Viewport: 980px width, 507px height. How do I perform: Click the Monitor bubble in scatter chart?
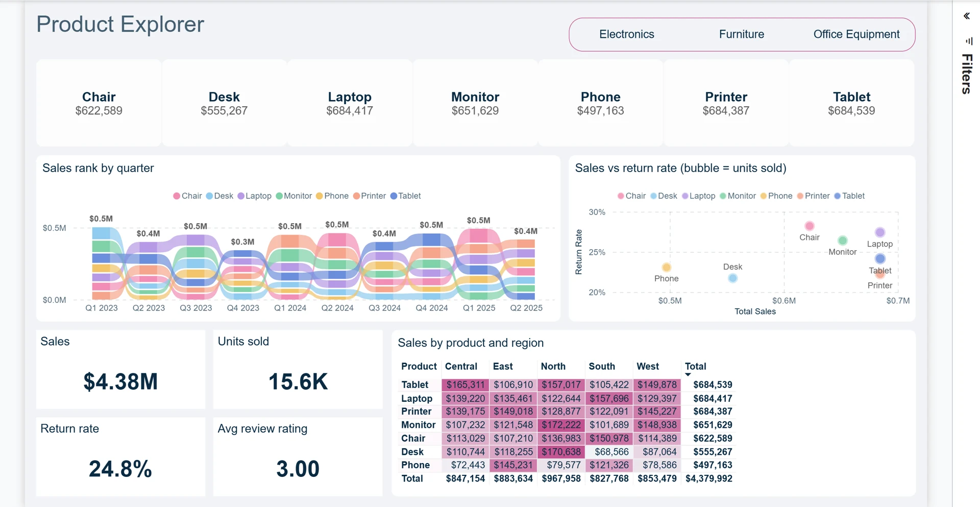click(843, 240)
